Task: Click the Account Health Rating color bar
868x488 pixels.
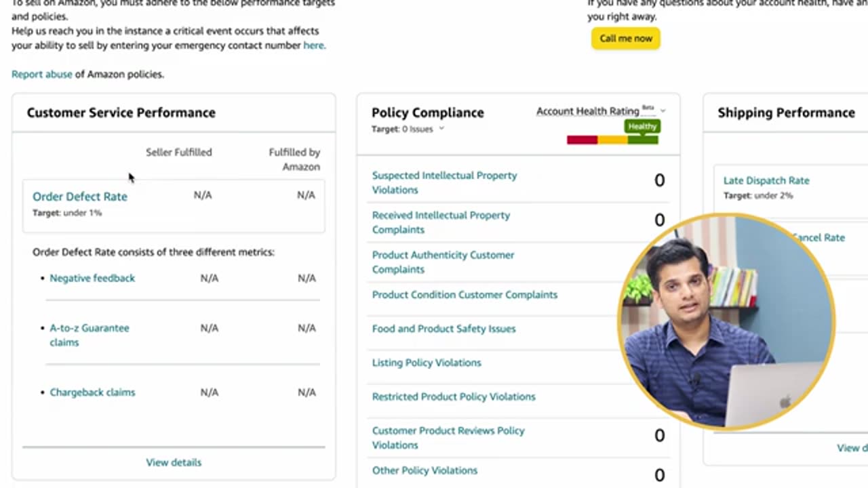Action: tap(612, 140)
